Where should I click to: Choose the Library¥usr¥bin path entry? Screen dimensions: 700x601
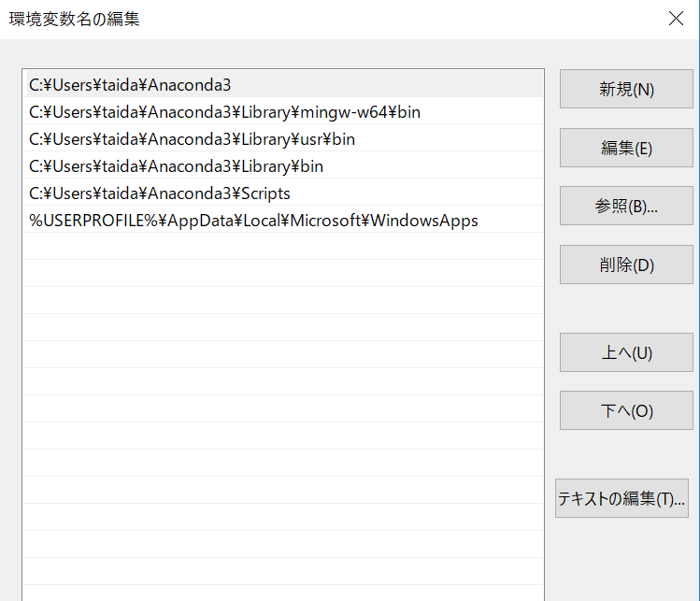point(192,139)
